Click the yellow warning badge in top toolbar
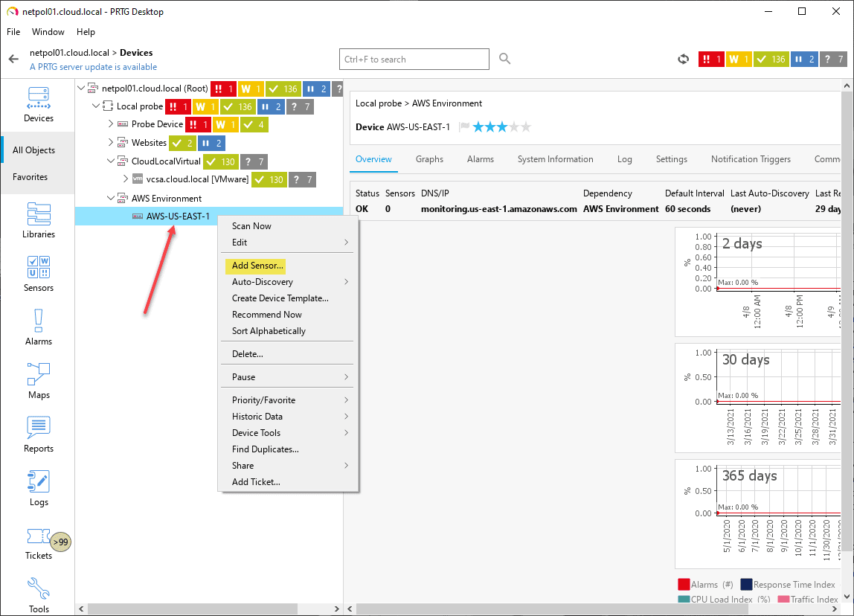Image resolution: width=854 pixels, height=616 pixels. click(739, 59)
